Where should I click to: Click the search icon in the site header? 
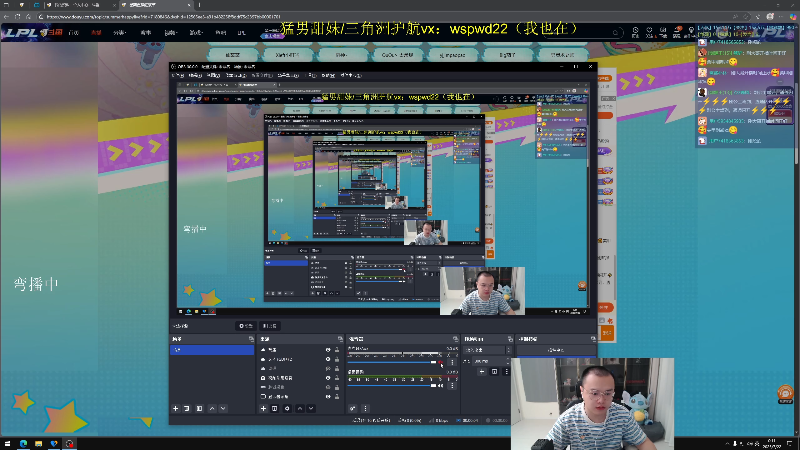[x=615, y=33]
